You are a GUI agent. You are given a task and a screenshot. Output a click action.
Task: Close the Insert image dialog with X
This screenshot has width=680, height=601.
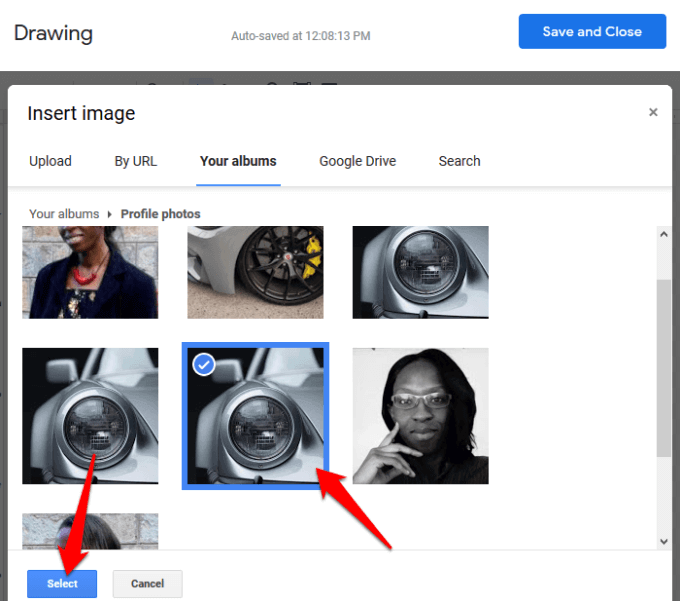[653, 112]
